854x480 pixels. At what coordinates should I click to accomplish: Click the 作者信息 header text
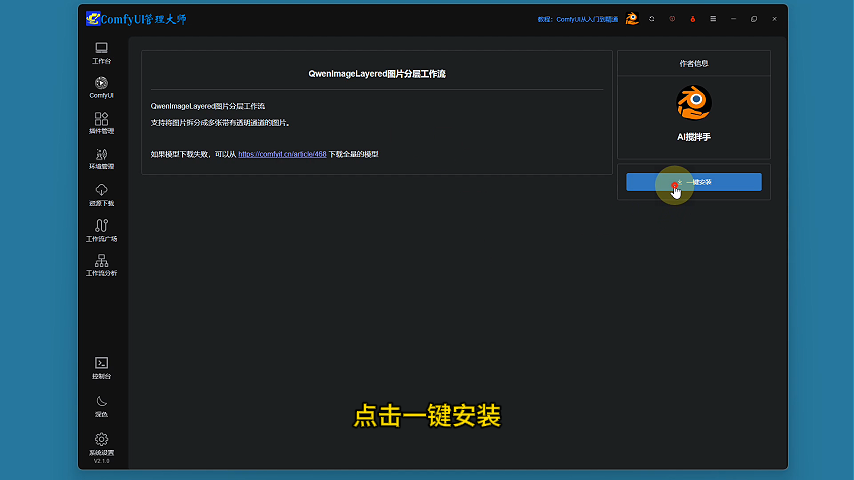point(694,64)
